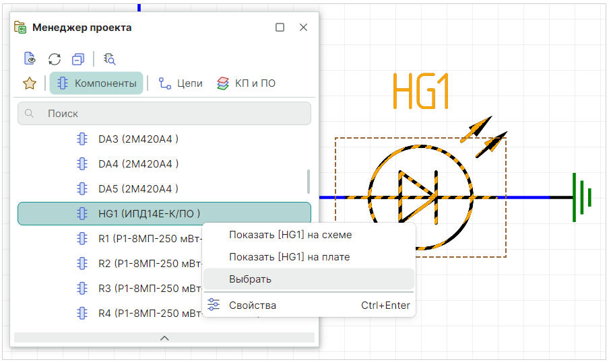Click the document preview eye icon

pos(30,59)
